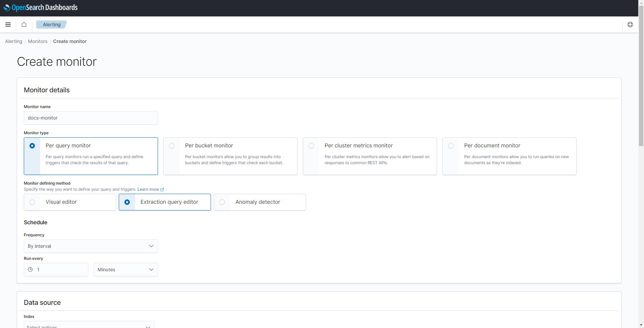Select Per bucket monitor radio
The image size is (644, 328).
pyautogui.click(x=172, y=146)
